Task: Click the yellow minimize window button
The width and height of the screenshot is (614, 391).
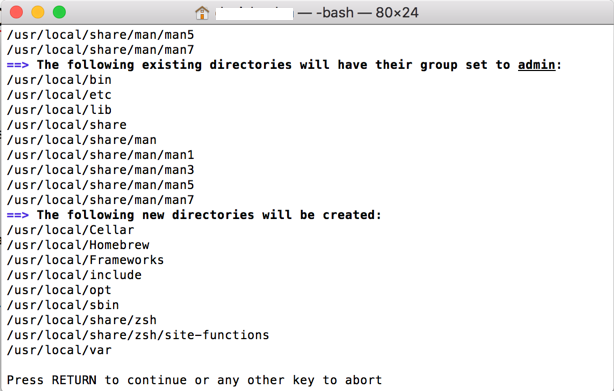Action: 38,12
